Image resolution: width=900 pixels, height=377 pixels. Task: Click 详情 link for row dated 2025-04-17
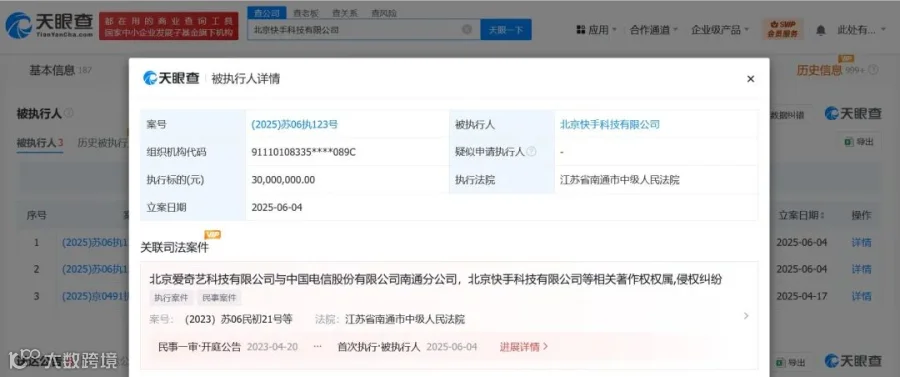coord(862,296)
